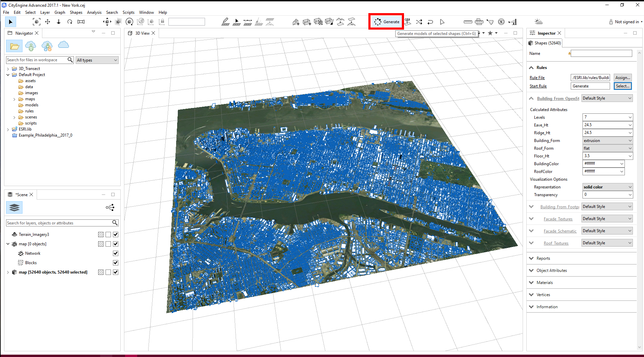Viewport: 644px width, 357px height.
Task: Open the Shapes menu
Action: 76,12
